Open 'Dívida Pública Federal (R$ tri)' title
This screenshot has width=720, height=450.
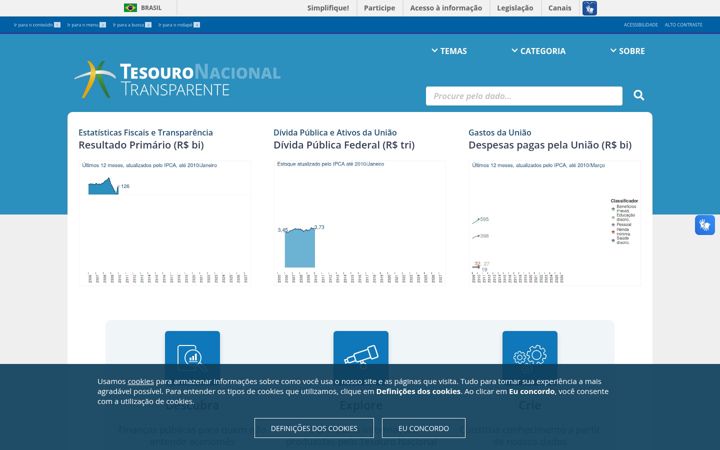coord(344,145)
